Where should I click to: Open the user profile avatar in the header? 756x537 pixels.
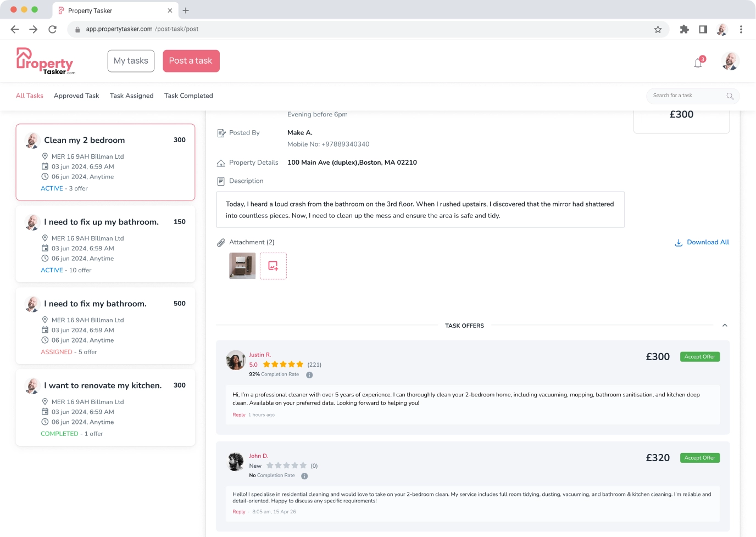pos(730,61)
